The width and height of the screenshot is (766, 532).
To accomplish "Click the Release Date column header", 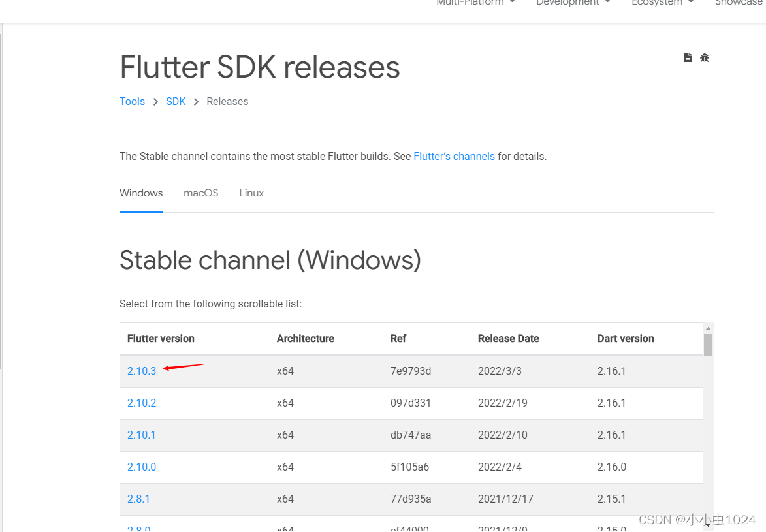I will [x=509, y=339].
